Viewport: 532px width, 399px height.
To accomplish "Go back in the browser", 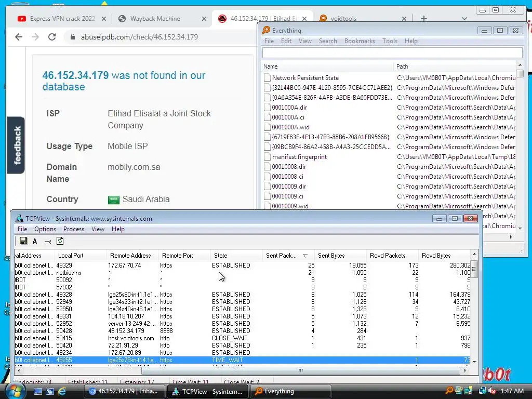I will (19, 37).
